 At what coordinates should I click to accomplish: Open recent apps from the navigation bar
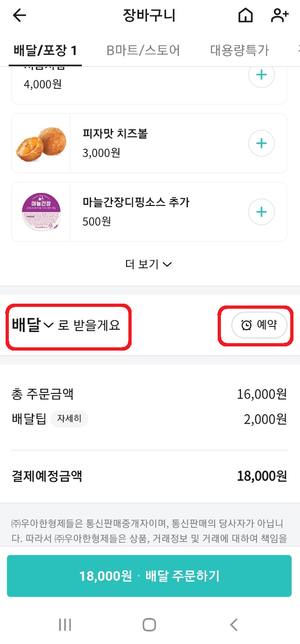[65, 625]
